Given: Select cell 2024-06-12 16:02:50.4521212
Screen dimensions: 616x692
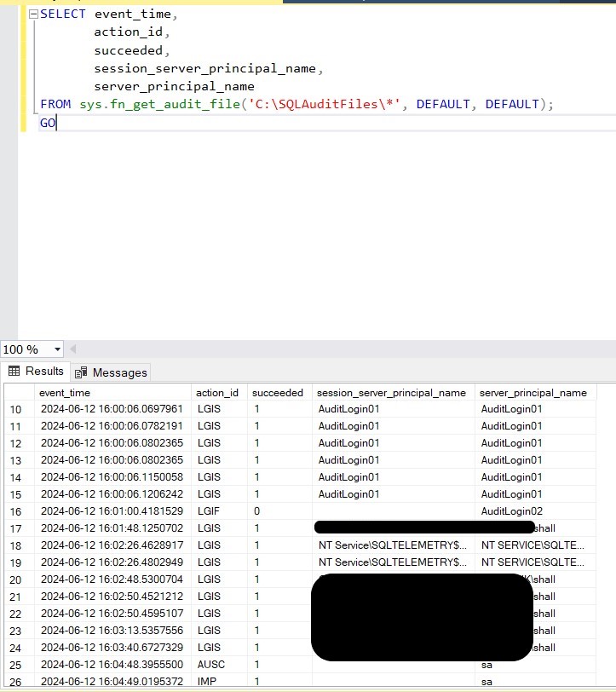Looking at the screenshot, I should [112, 597].
